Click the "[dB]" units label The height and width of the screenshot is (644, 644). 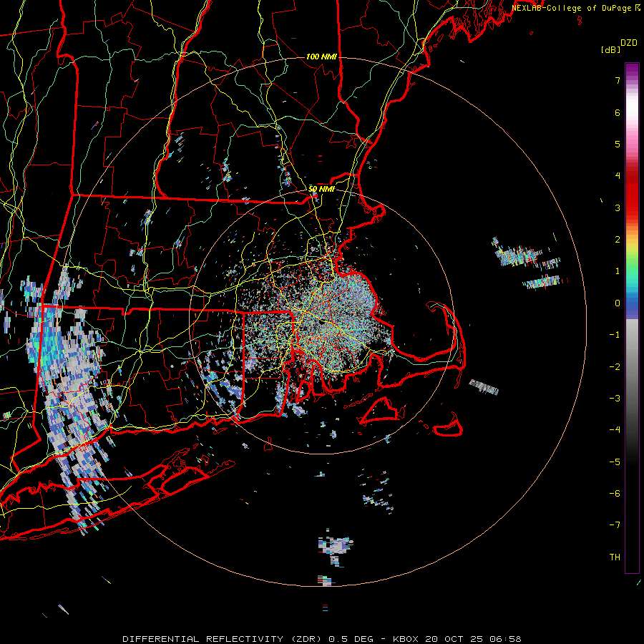tap(610, 50)
